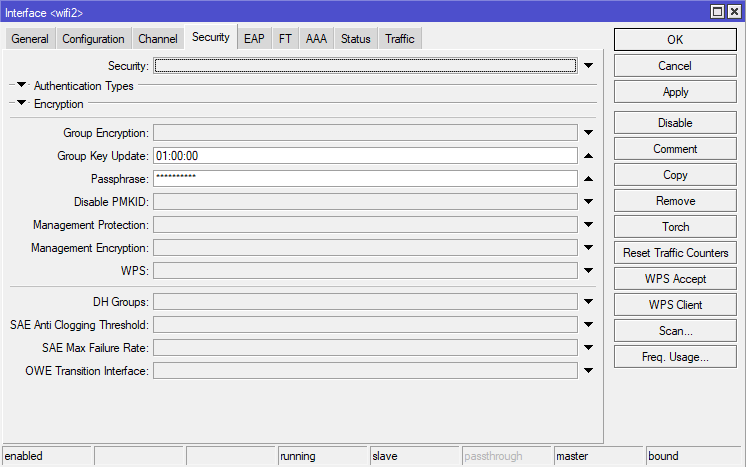Click the Passphrase input field
This screenshot has height=467, width=746.
point(365,179)
